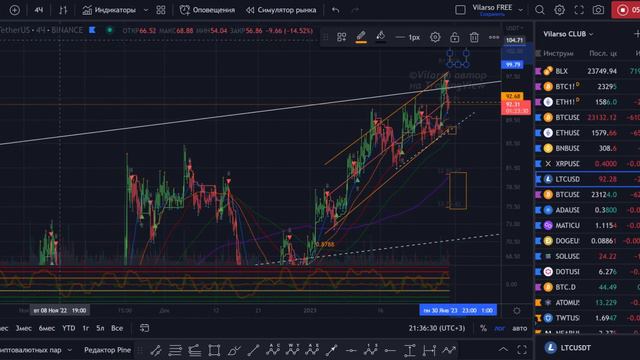Go to date calendar icon
The image size is (640, 360).
[144, 328]
